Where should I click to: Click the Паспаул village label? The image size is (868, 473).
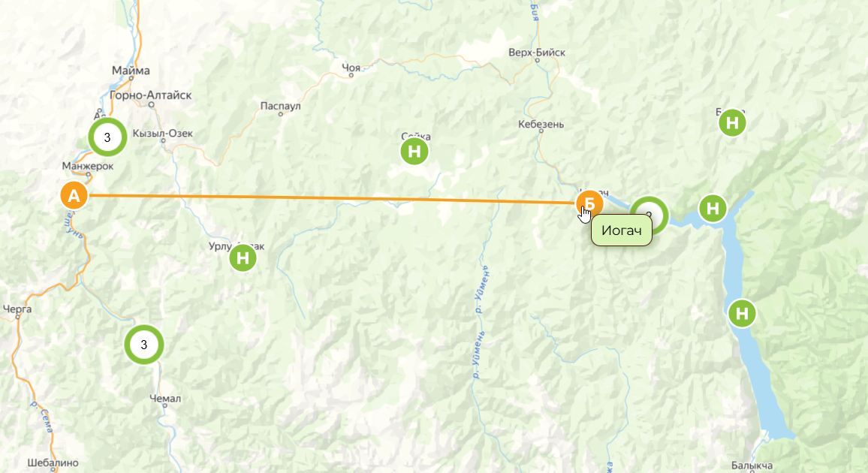click(x=280, y=106)
